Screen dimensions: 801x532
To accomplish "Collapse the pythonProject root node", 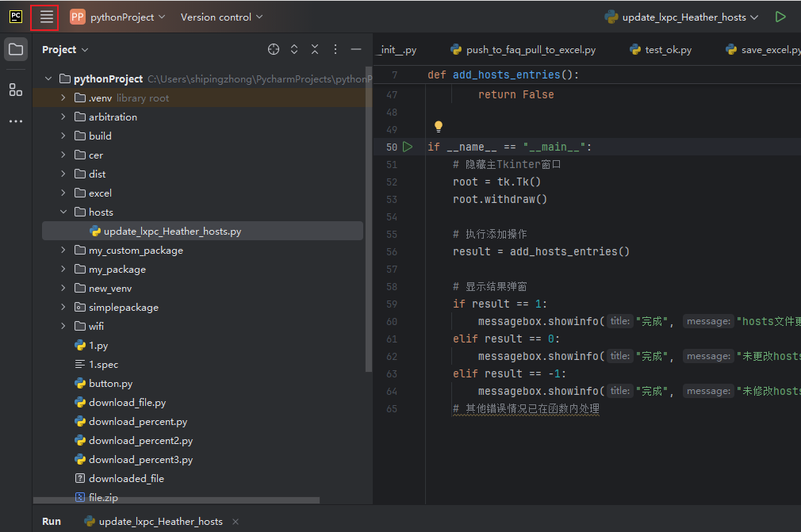I will (48, 78).
